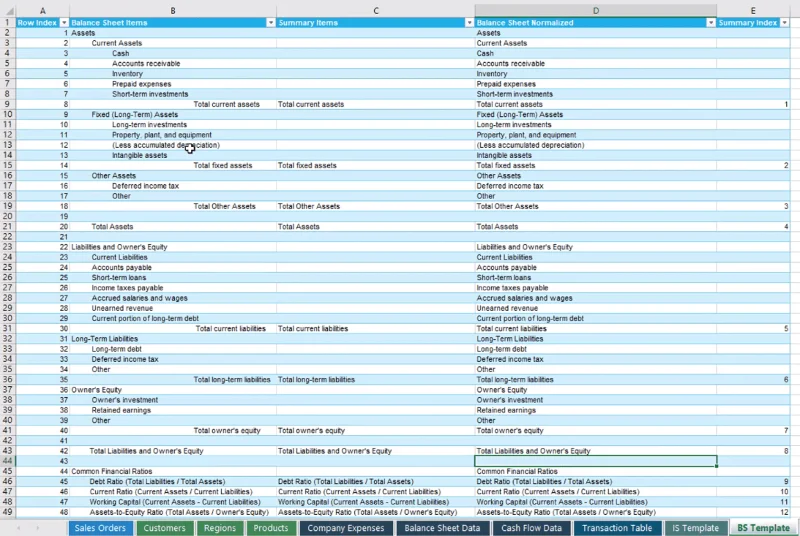
Task: Open the Balance Sheet Items filter dropdown
Action: point(270,22)
